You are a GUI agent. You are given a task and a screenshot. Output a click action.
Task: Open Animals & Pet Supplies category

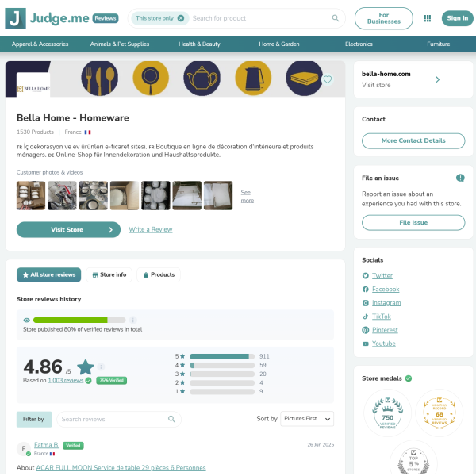click(x=120, y=44)
